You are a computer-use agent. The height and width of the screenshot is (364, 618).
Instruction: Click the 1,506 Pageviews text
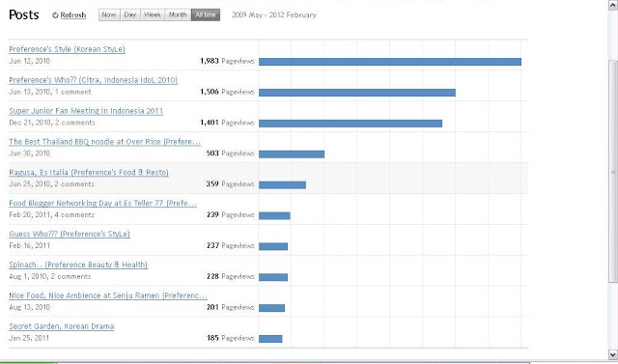(x=227, y=92)
